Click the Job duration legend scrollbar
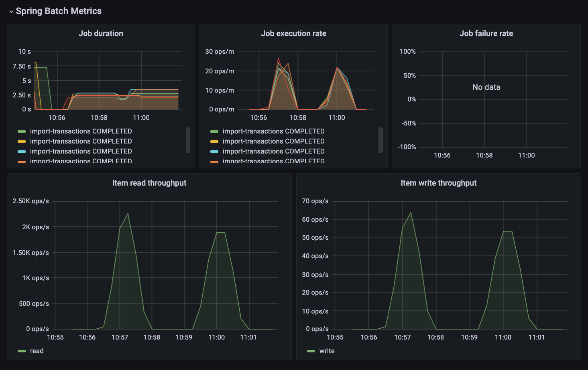This screenshot has height=370, width=588. click(x=188, y=140)
